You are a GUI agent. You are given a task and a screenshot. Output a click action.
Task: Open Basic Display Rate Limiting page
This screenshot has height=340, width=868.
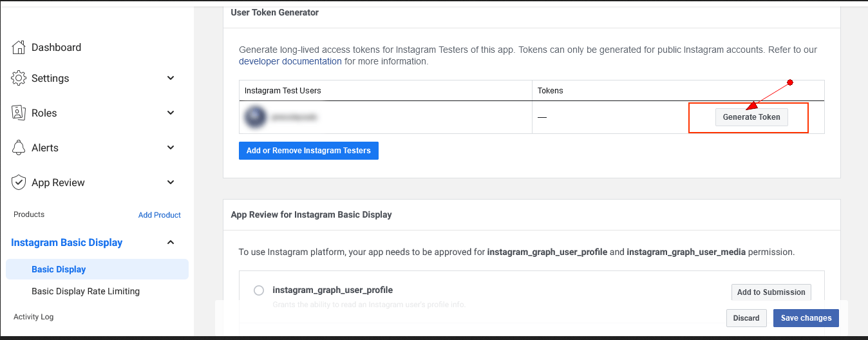click(x=86, y=291)
